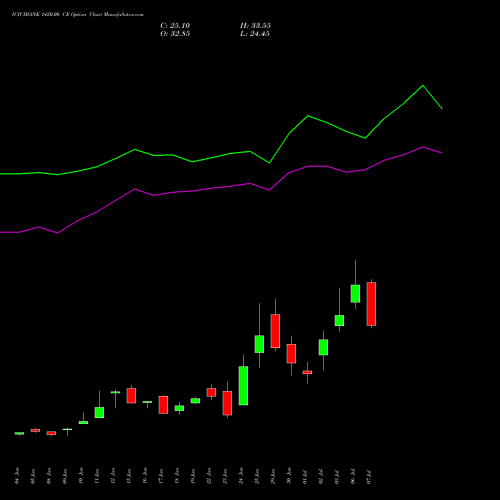Select the final large red candlestick
The image size is (500, 500).
click(371, 304)
